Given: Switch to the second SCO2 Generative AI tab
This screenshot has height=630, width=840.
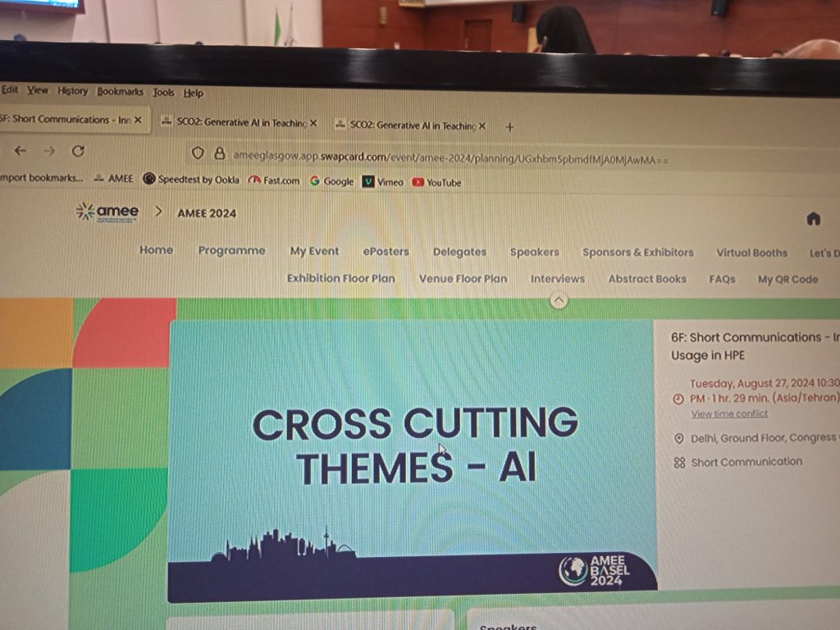Looking at the screenshot, I should pos(412,126).
